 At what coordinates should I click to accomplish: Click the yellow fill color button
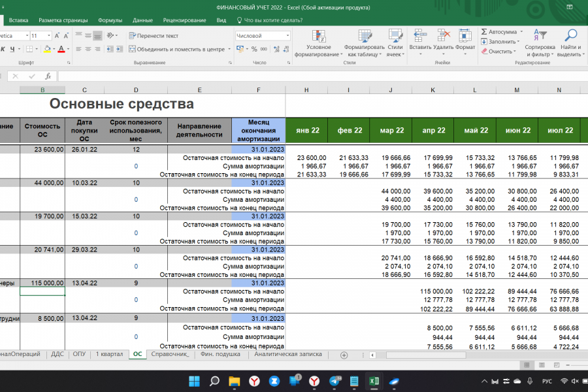pos(47,49)
